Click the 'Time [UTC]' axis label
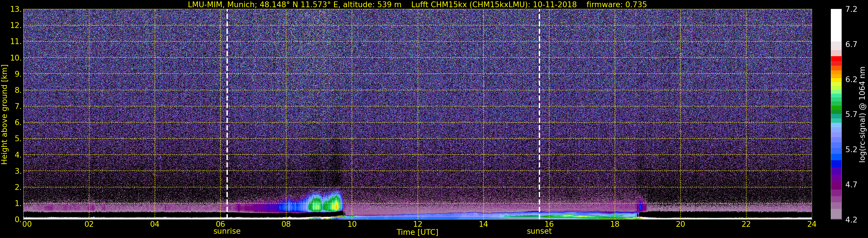Image resolution: width=868 pixels, height=238 pixels. pyautogui.click(x=417, y=232)
